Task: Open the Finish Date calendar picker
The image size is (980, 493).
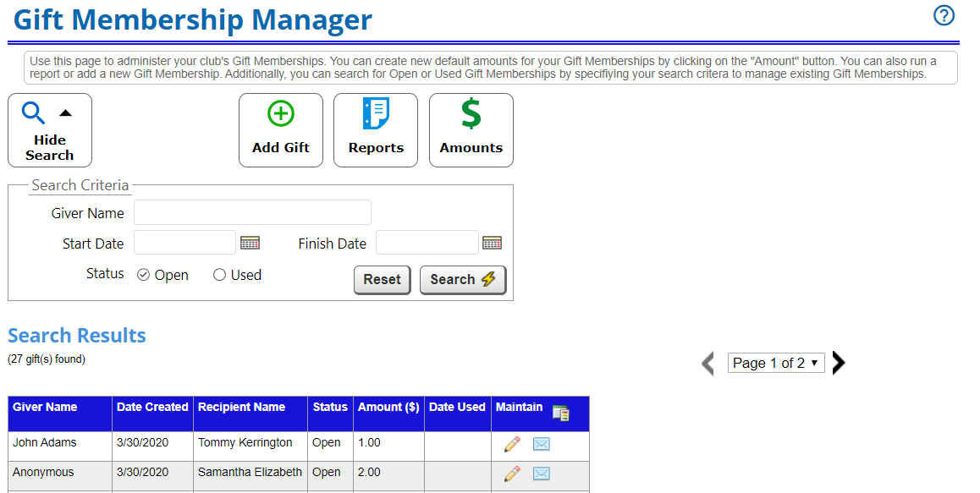Action: pyautogui.click(x=492, y=244)
